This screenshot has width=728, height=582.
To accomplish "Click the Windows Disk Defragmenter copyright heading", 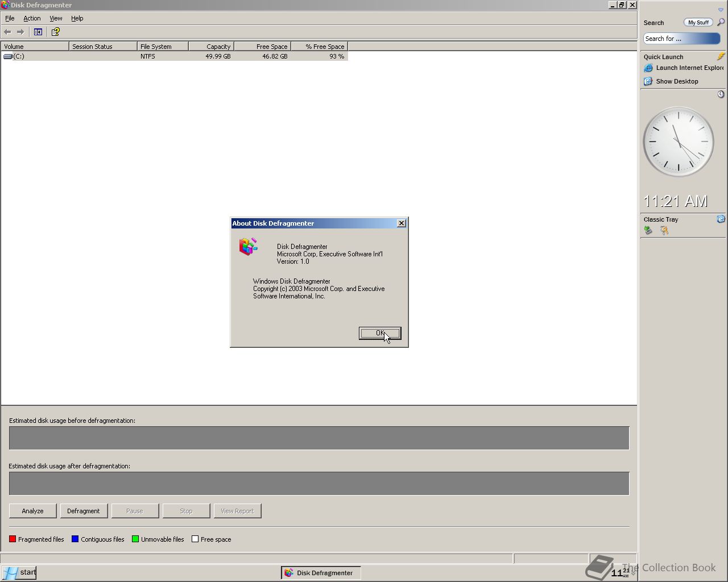I will point(292,281).
